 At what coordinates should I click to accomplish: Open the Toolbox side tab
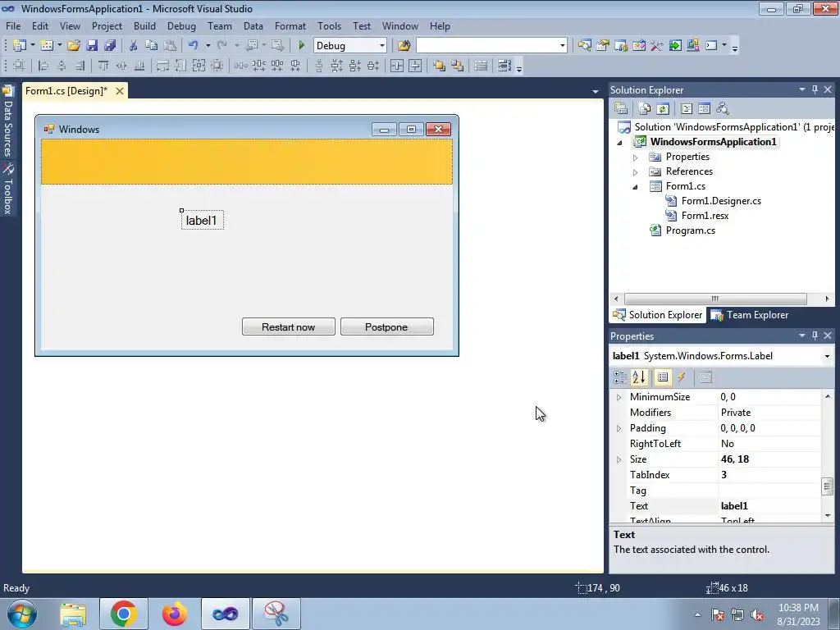click(7, 189)
